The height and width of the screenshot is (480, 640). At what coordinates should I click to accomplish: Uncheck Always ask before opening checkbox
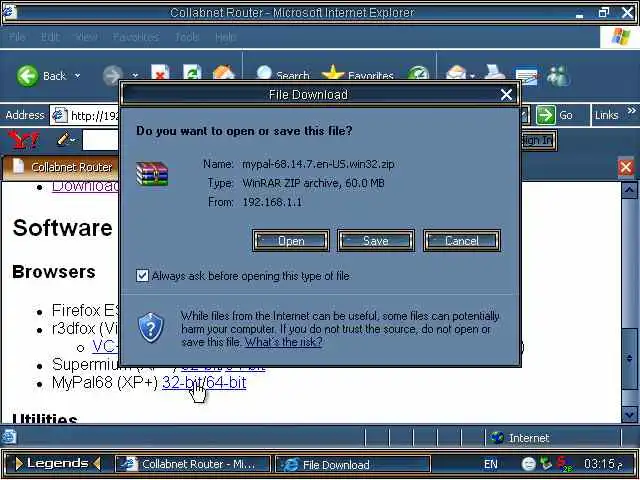pos(142,276)
